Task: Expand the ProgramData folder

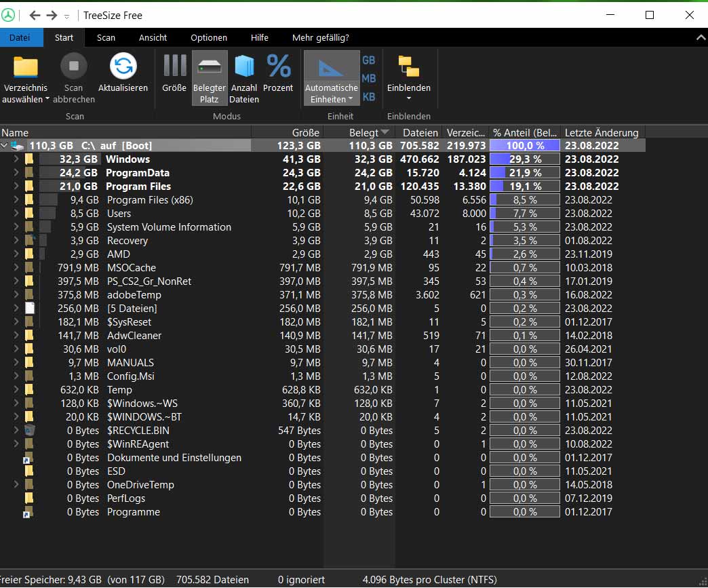Action: 16,172
